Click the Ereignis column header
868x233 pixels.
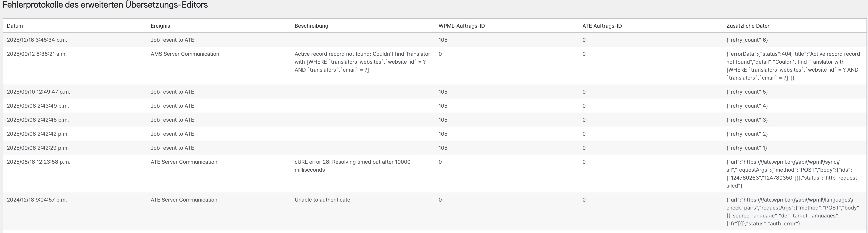click(160, 26)
